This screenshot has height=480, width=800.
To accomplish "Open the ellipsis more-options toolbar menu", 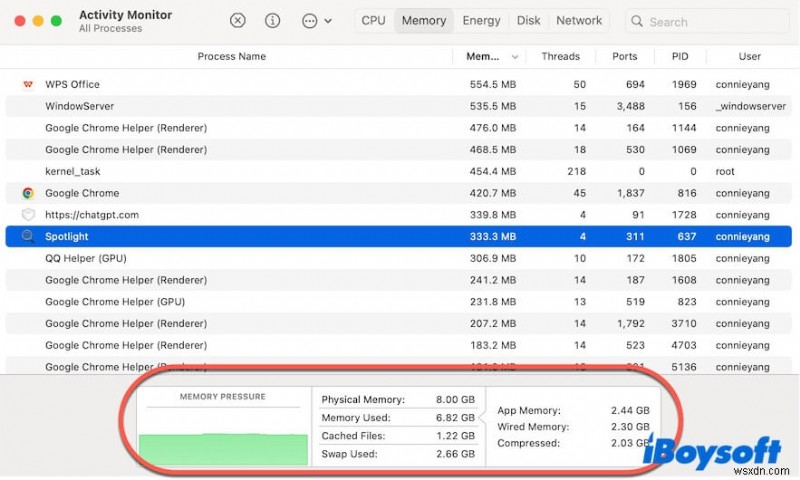I will (x=316, y=21).
